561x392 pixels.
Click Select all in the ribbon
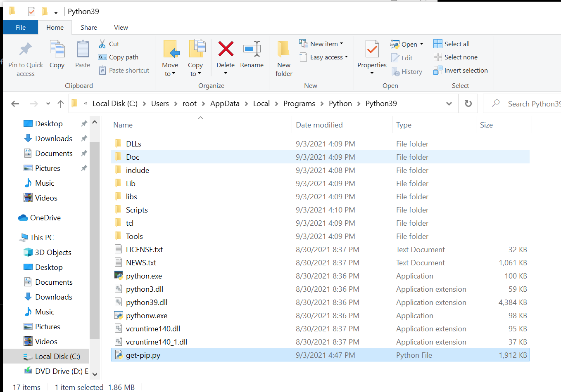(x=452, y=44)
